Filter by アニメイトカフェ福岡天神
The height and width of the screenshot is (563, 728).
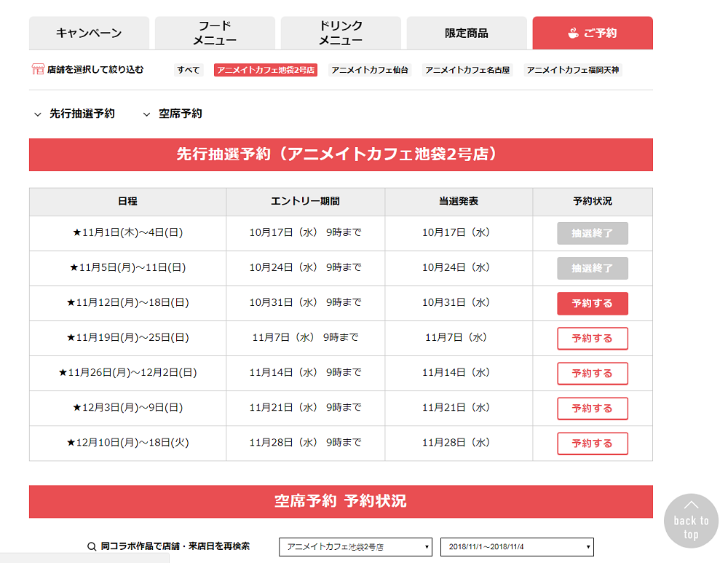[573, 70]
